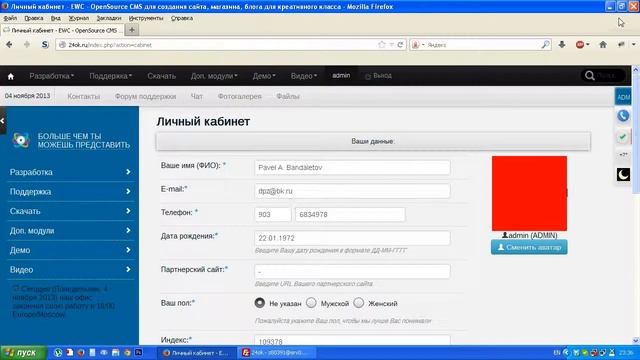
Task: Click the E-mail input field
Action: 352,191
